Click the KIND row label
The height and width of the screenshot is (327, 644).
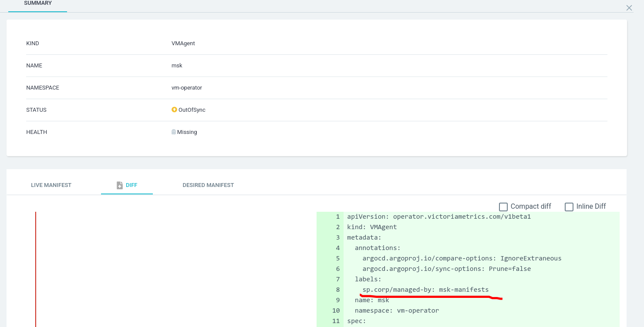[x=32, y=43]
